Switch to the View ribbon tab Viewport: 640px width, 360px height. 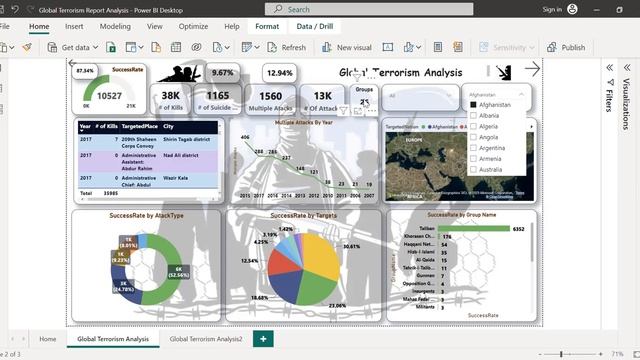coord(155,27)
